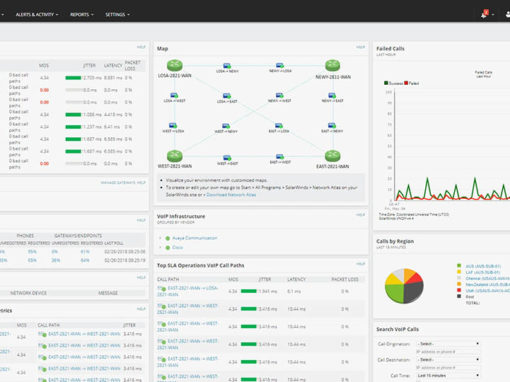Select the LOSA->NEWY link icon on map
Viewport: 510px width, 382px height.
[227, 66]
